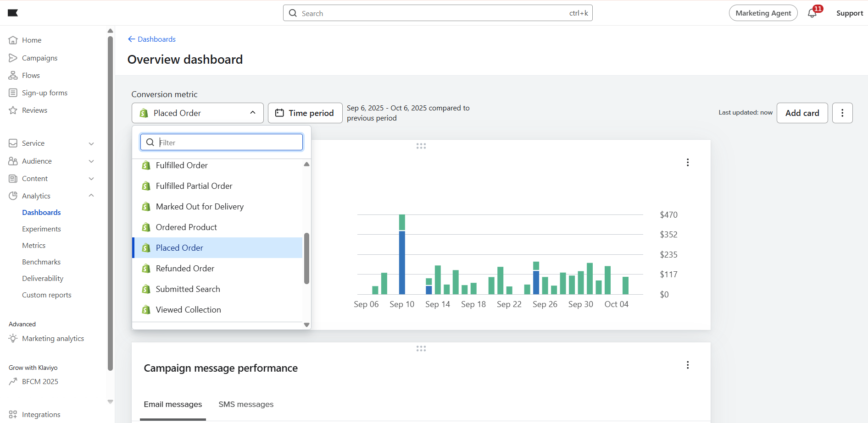This screenshot has height=423, width=868.
Task: Switch to the SMS messages tab
Action: pos(246,404)
